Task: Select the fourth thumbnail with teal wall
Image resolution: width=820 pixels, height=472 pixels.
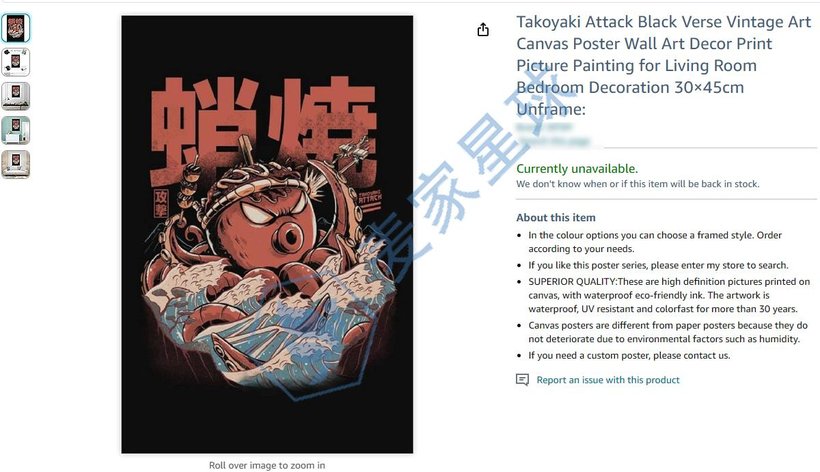Action: click(x=16, y=130)
